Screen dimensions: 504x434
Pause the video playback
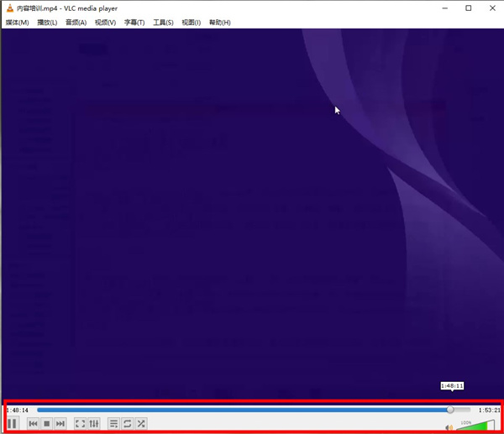tap(13, 424)
